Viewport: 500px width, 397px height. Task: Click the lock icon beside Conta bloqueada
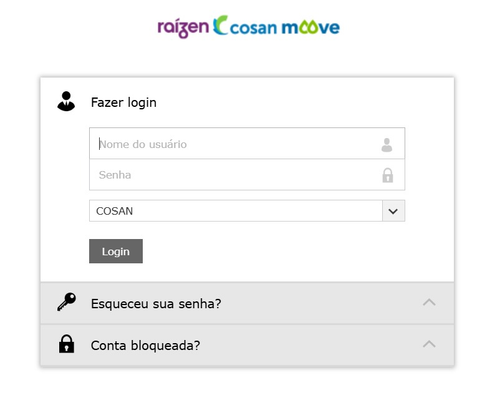66,344
